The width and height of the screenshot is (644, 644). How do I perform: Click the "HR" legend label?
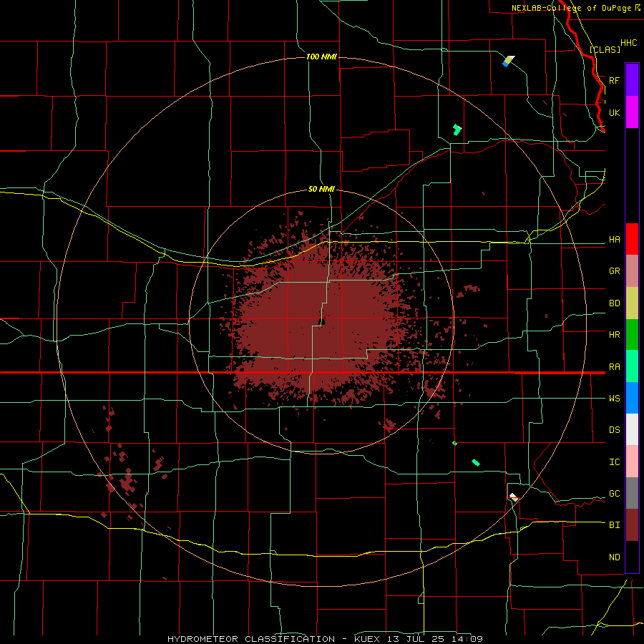[x=614, y=335]
